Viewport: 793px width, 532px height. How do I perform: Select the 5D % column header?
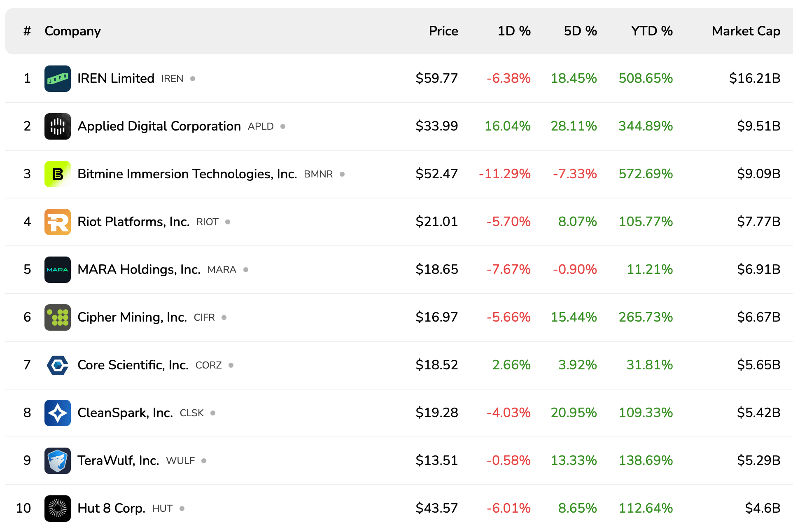click(581, 31)
